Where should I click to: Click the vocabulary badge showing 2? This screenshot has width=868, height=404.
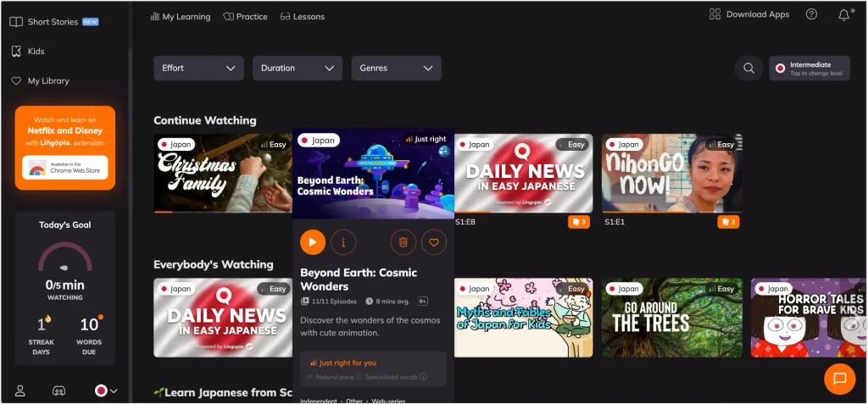click(x=728, y=222)
